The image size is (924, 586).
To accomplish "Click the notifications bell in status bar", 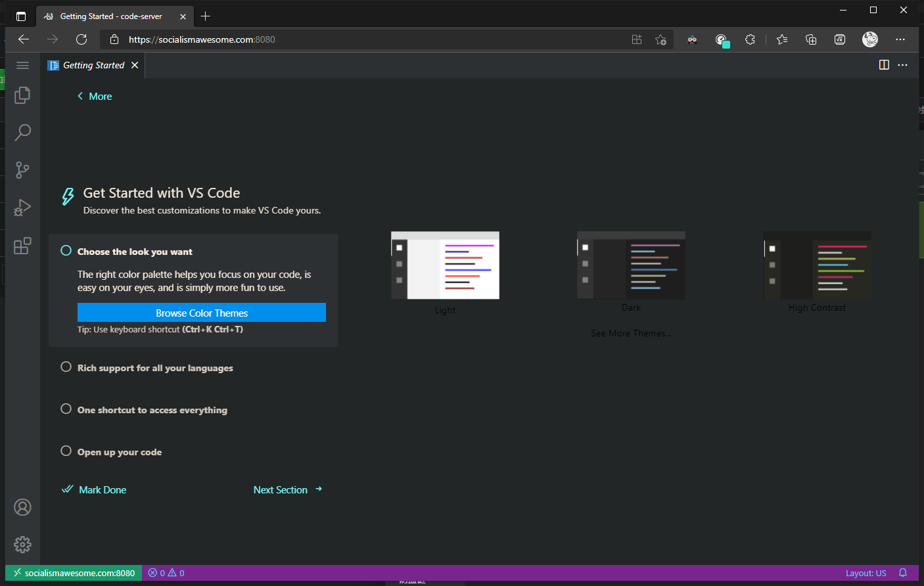I will point(903,573).
